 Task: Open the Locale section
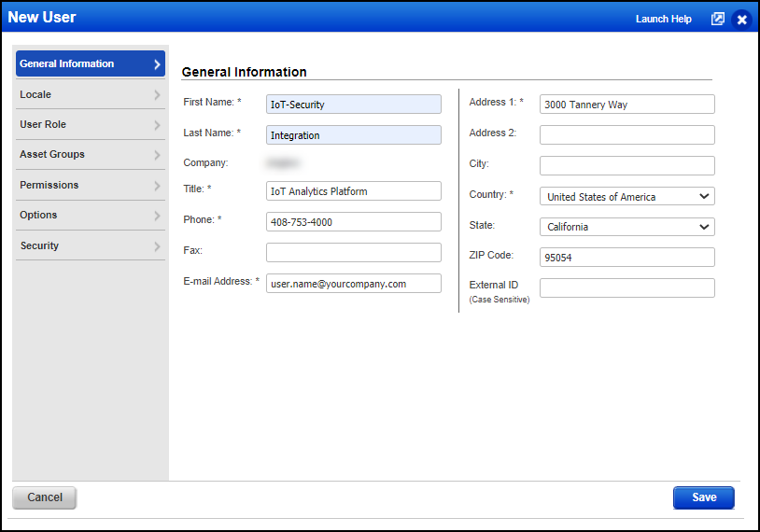pos(90,94)
